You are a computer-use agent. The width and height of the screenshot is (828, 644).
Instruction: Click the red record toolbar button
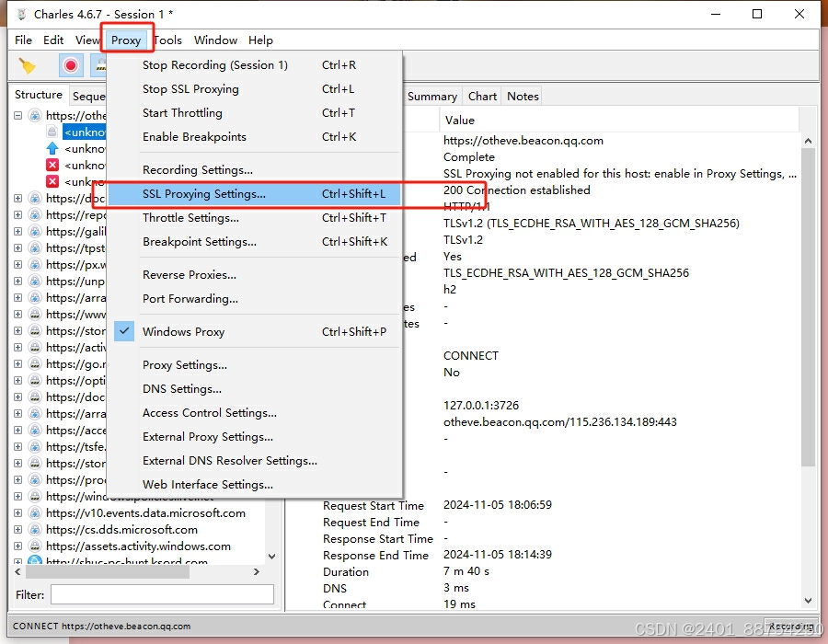70,65
